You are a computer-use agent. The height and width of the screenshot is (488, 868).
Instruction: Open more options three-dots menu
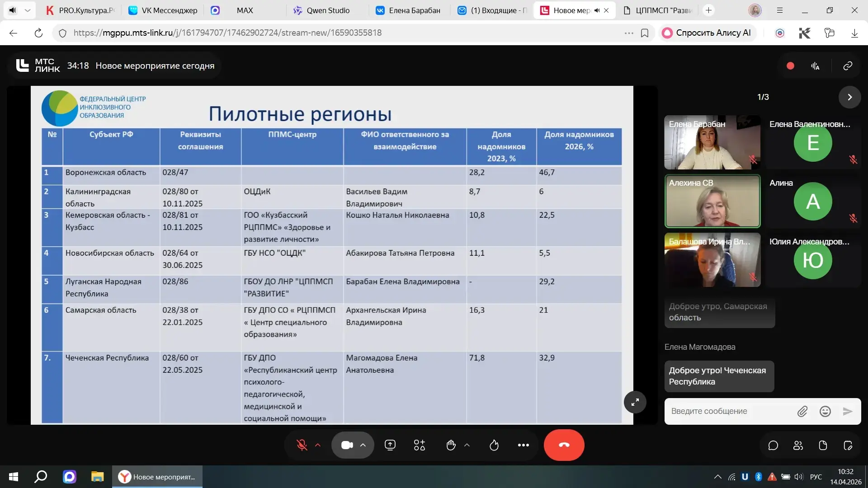point(524,445)
